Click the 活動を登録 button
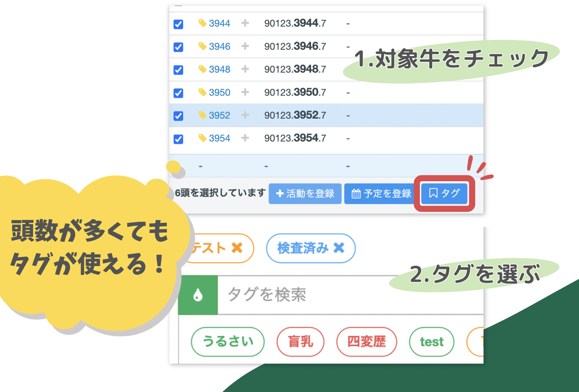This screenshot has width=579, height=392. (305, 194)
